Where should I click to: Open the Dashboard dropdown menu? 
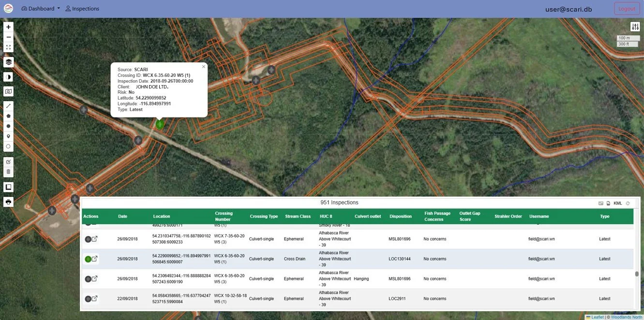point(41,9)
